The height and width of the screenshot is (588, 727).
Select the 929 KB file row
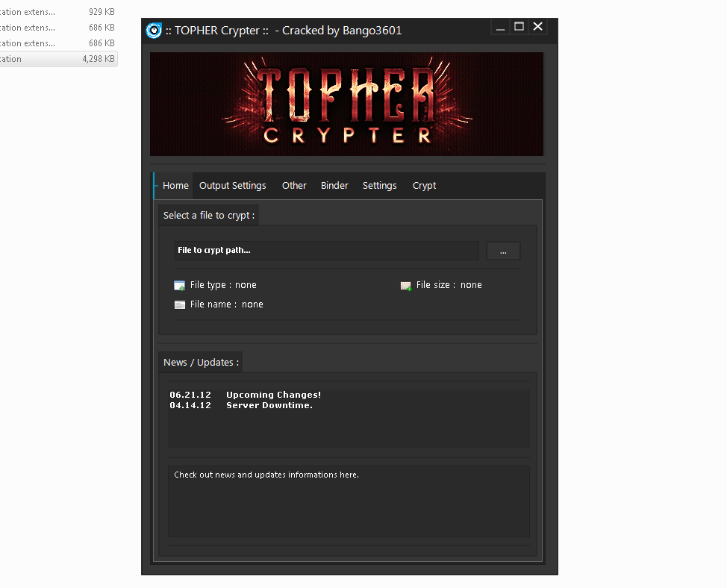(x=58, y=12)
